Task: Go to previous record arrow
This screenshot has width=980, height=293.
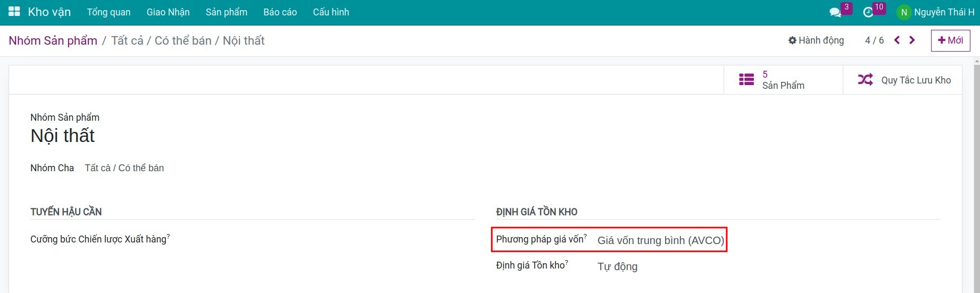Action: point(897,40)
